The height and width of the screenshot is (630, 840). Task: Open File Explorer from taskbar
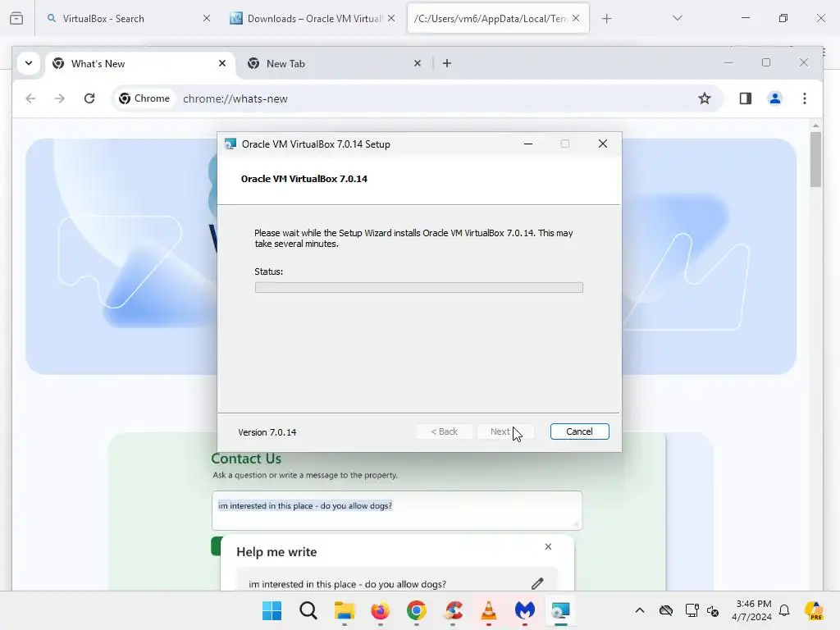(x=345, y=610)
